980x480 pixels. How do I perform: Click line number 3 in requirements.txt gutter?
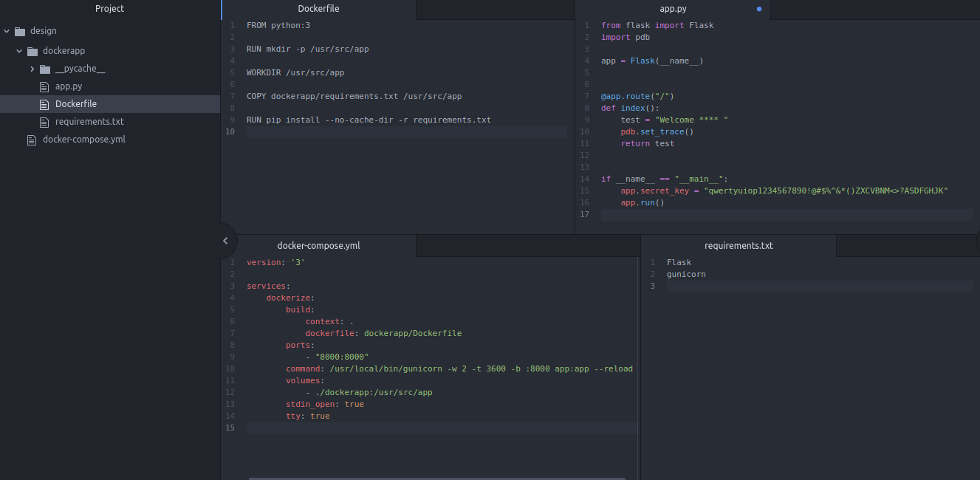(653, 286)
